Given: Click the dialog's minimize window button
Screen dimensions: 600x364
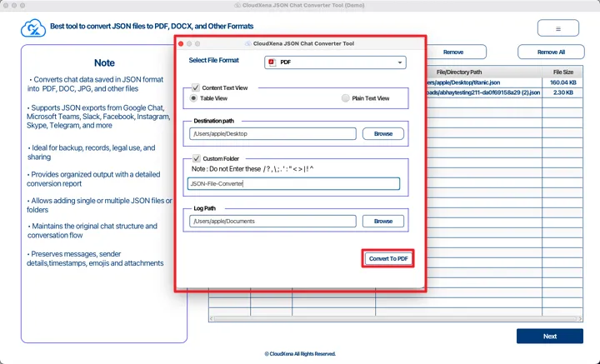Looking at the screenshot, I should click(189, 42).
